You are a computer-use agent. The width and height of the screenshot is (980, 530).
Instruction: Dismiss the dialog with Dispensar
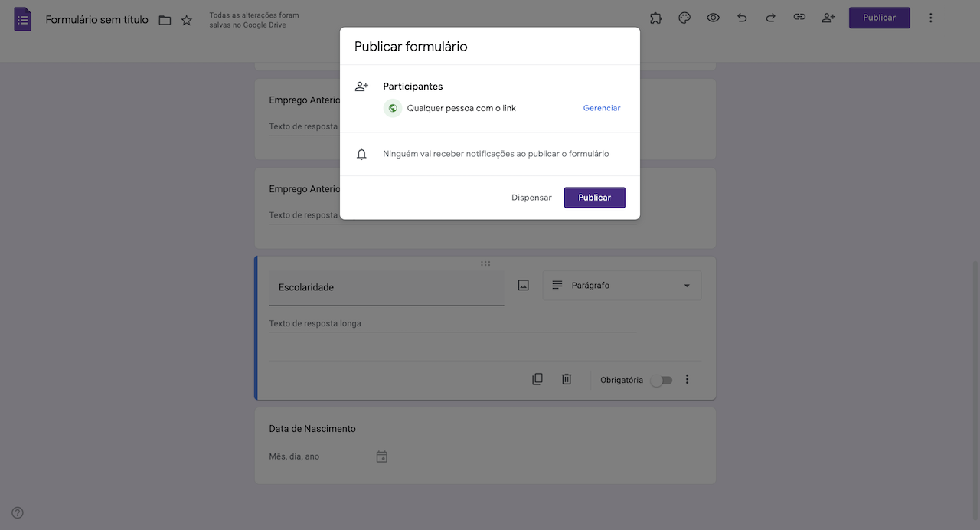(x=531, y=198)
